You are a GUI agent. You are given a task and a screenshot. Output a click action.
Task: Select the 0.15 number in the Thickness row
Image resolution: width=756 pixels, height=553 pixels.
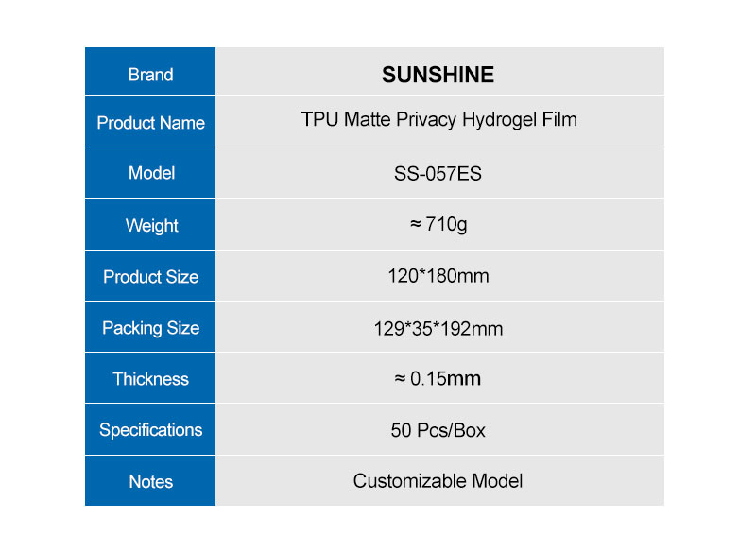427,379
